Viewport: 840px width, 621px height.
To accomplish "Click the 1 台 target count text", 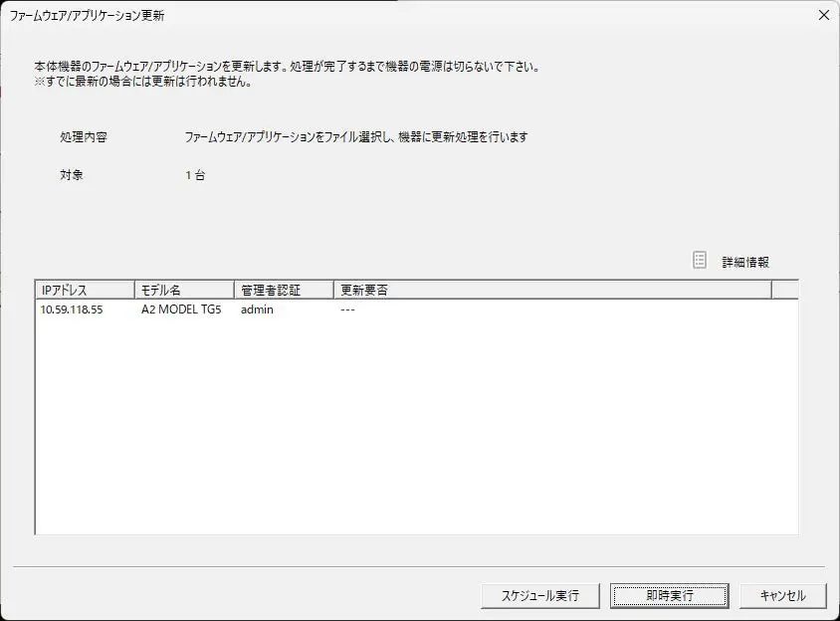I will pos(195,175).
